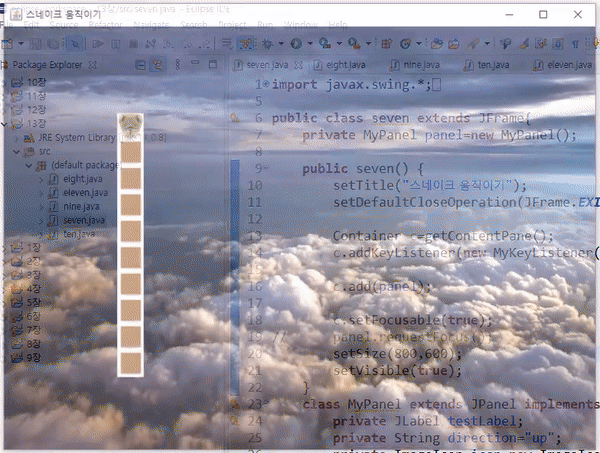
Task: Click Collapse All in Package Explorer
Action: 140,65
